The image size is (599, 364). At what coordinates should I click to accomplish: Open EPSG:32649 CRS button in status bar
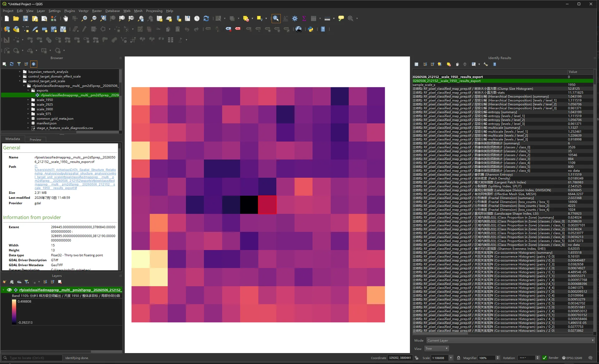572,358
